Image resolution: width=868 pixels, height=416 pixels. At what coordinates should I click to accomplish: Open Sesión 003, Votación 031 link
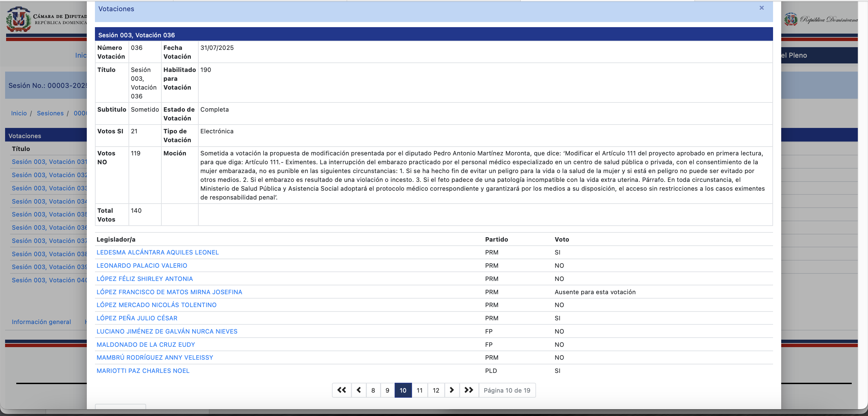[49, 162]
